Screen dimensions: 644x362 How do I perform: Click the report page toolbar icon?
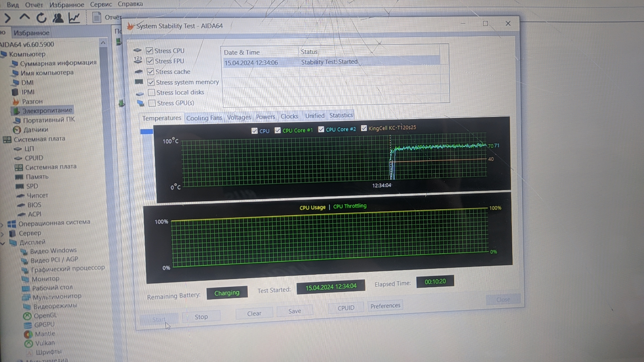(96, 17)
